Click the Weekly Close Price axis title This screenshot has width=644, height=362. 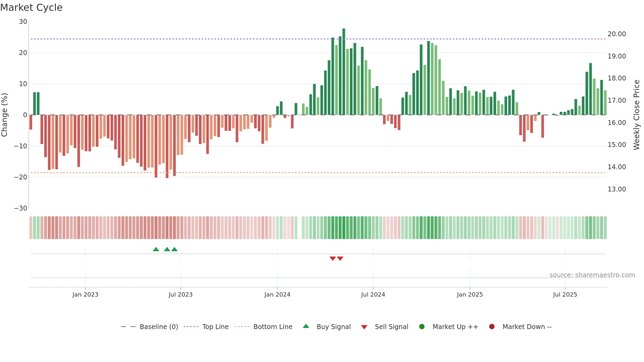pyautogui.click(x=636, y=115)
